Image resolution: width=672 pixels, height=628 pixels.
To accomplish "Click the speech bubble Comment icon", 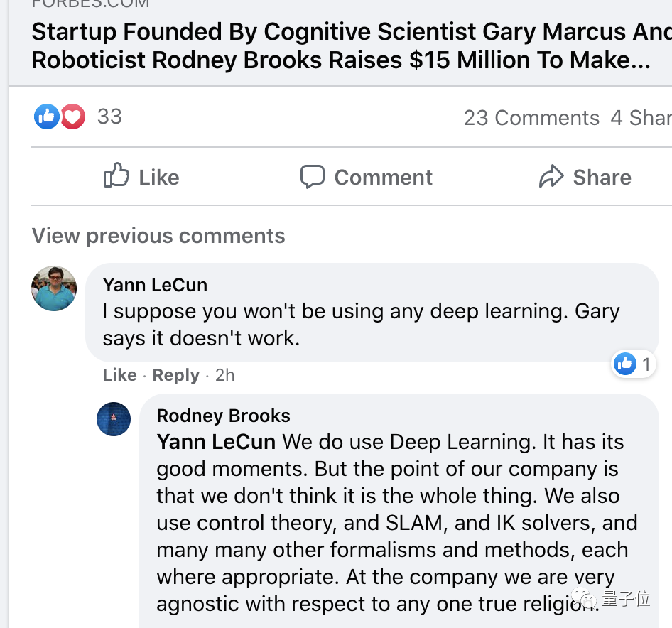I will [x=312, y=176].
